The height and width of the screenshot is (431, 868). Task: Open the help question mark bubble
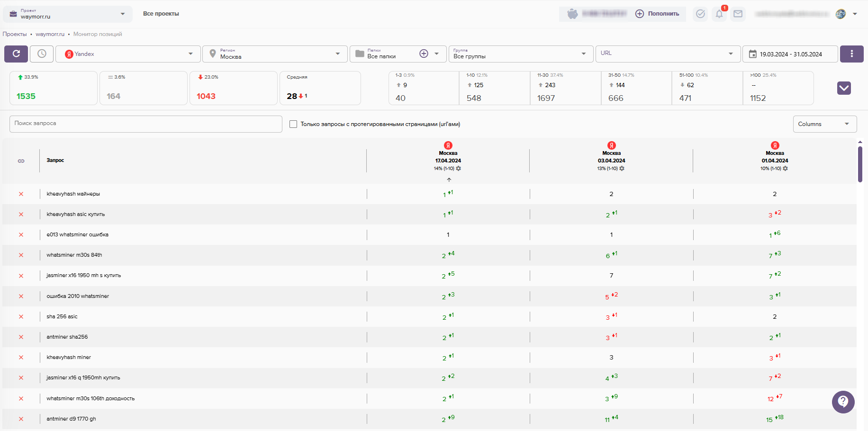click(843, 402)
